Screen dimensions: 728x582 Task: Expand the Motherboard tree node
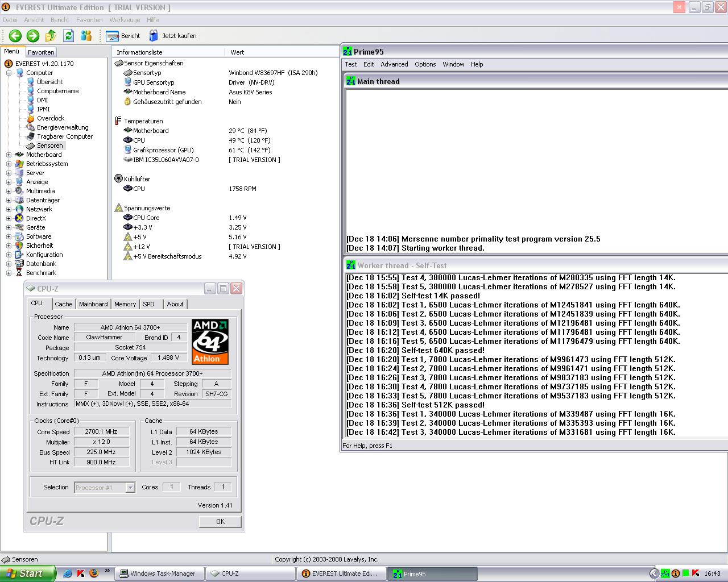pyautogui.click(x=9, y=155)
